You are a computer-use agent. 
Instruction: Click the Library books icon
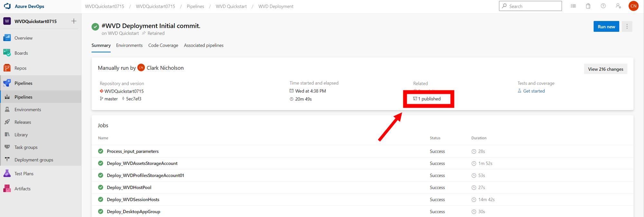(7, 135)
